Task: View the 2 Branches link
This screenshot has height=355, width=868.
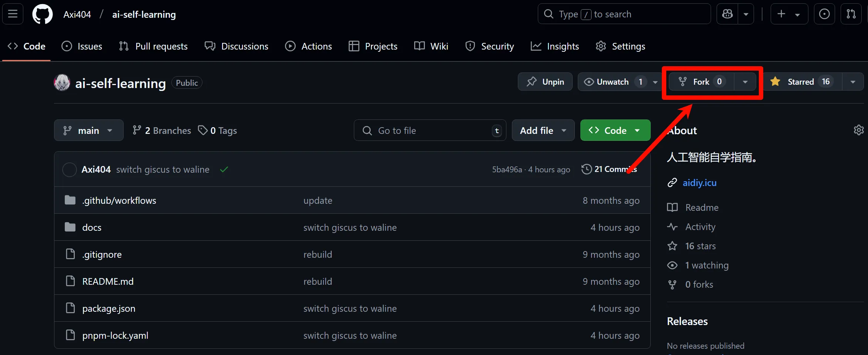Action: pos(162,131)
